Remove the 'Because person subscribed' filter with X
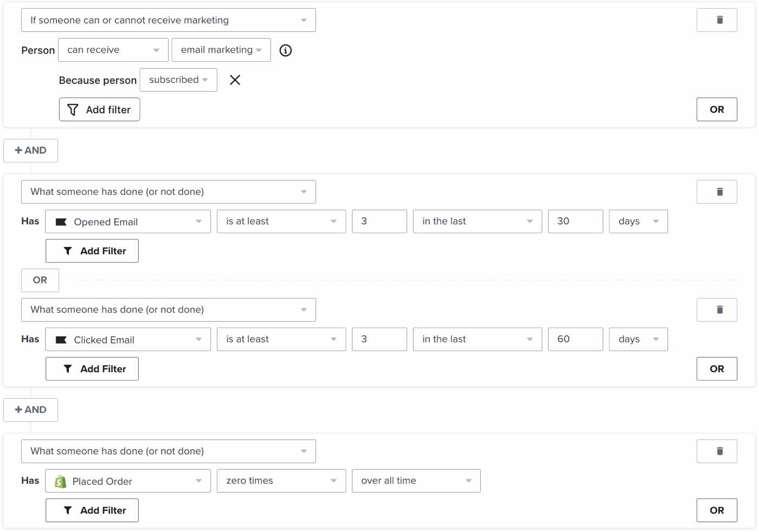 coord(235,80)
